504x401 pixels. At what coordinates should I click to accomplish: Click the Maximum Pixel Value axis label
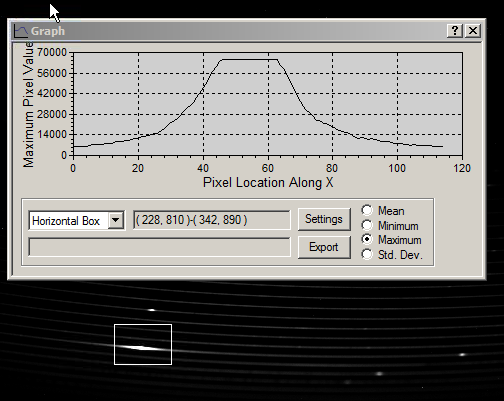coord(28,104)
